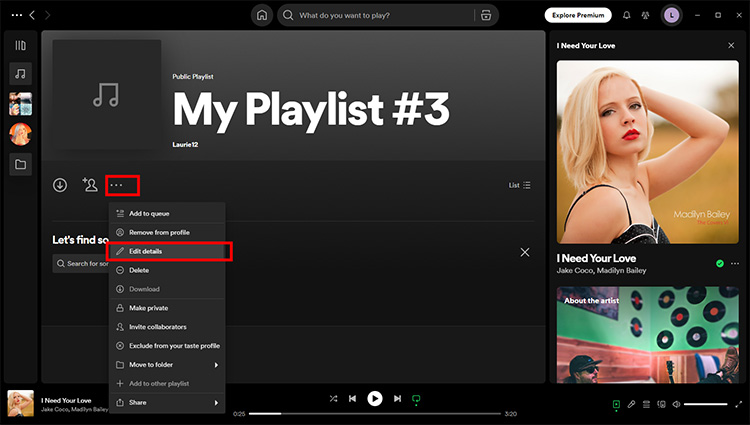
Task: Open the round artist thumbnail in sidebar
Action: (21, 134)
